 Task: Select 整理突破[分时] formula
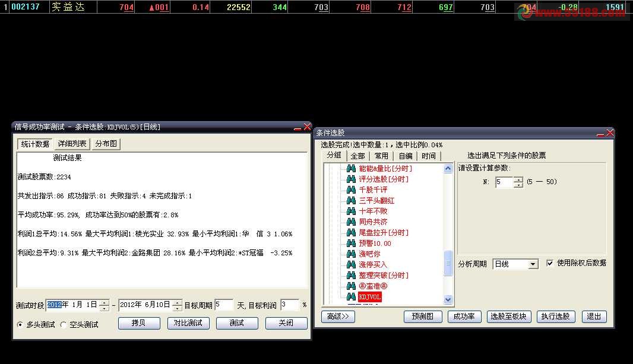(384, 275)
